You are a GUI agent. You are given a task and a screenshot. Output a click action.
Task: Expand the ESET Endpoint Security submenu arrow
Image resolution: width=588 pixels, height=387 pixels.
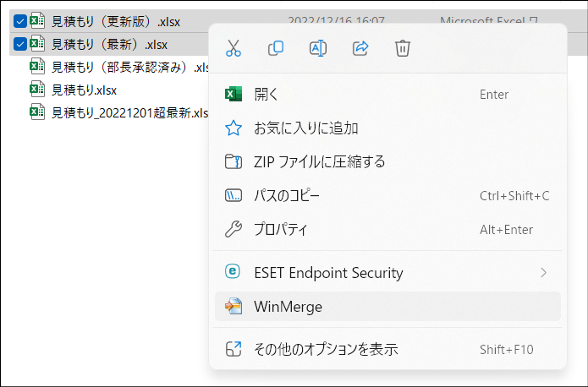544,272
